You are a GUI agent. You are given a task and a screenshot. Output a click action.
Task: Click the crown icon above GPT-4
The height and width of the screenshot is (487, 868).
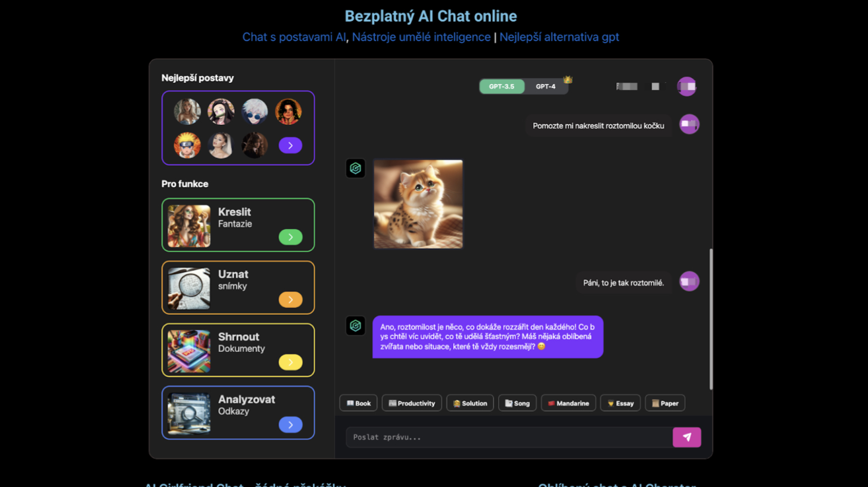568,79
